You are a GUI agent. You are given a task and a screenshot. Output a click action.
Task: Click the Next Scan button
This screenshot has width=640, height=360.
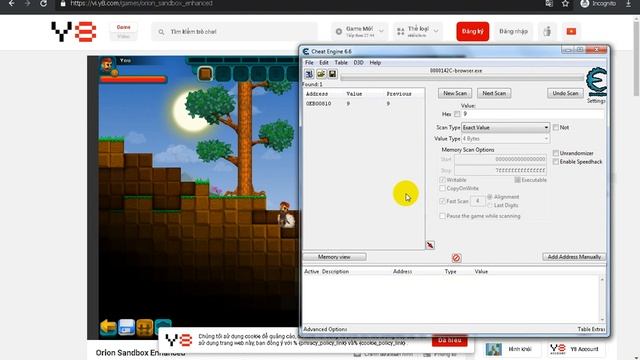494,93
